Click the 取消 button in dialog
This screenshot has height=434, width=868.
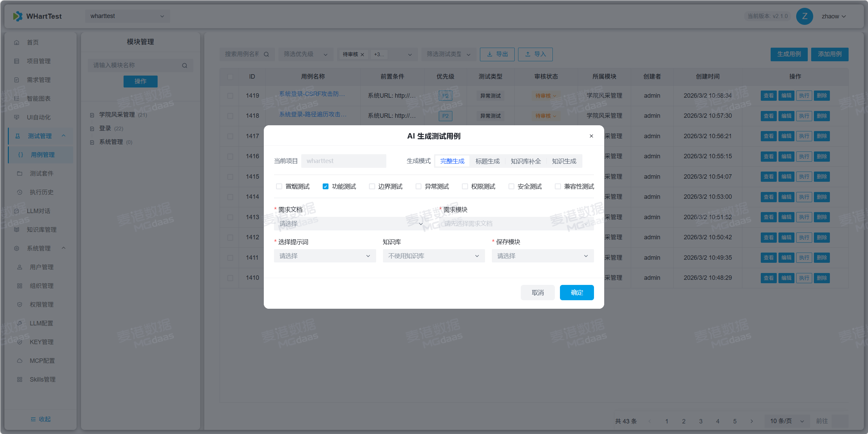pos(537,293)
